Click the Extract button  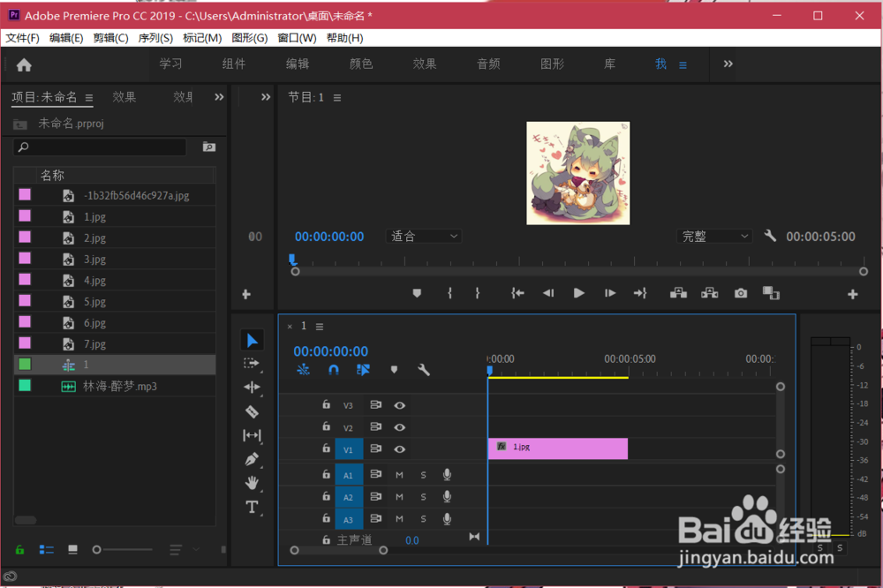[x=709, y=293]
